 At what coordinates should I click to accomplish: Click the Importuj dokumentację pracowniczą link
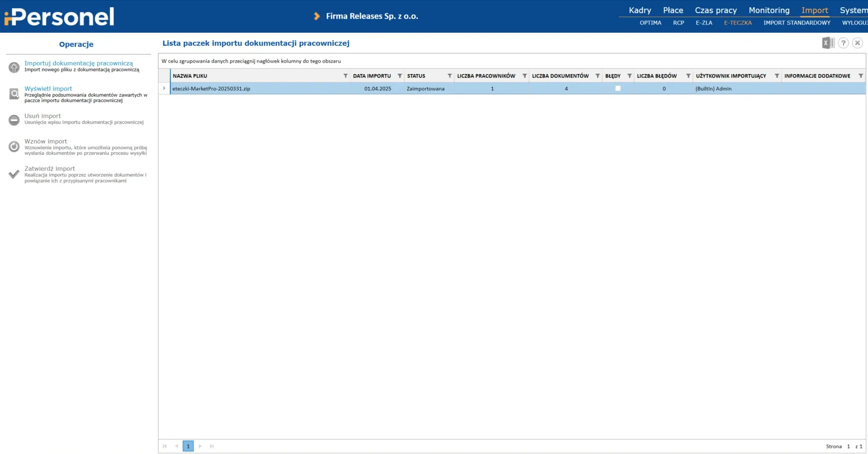pos(78,63)
